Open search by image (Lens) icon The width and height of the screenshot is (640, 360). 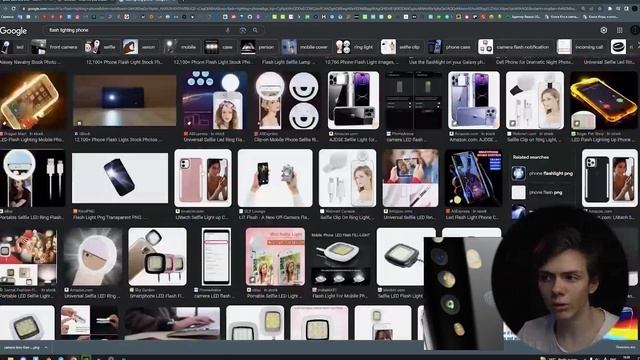click(x=242, y=30)
